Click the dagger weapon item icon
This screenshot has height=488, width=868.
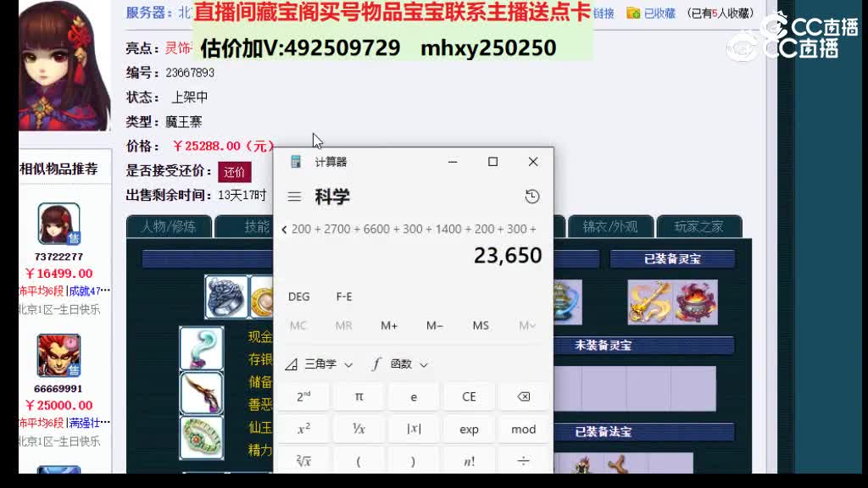coord(201,392)
